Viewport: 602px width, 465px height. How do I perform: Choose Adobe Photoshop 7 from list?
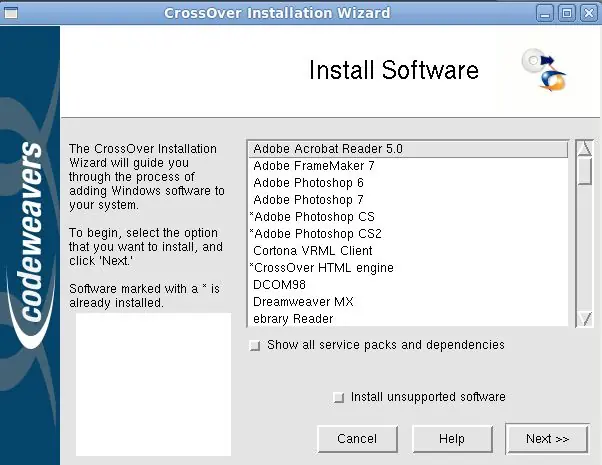click(x=408, y=200)
